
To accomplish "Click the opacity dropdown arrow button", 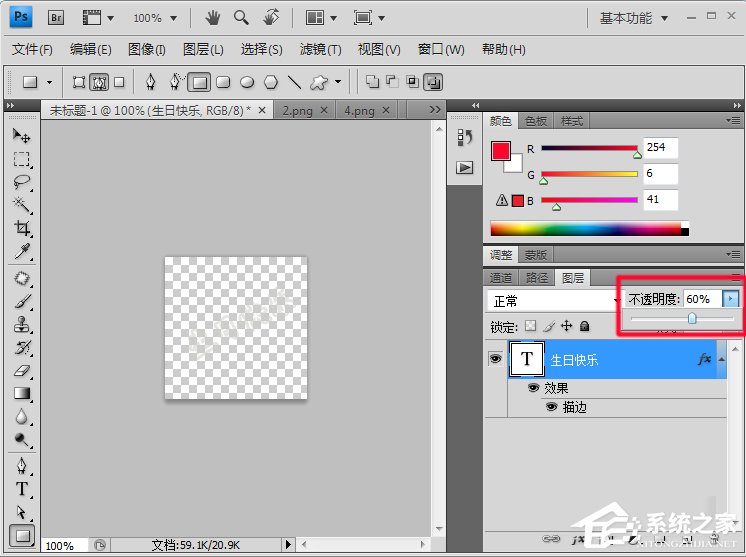I will [731, 299].
